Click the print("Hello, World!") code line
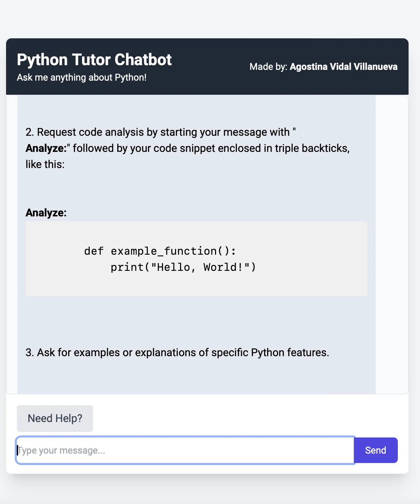Viewport: 420px width, 504px height. point(183,267)
